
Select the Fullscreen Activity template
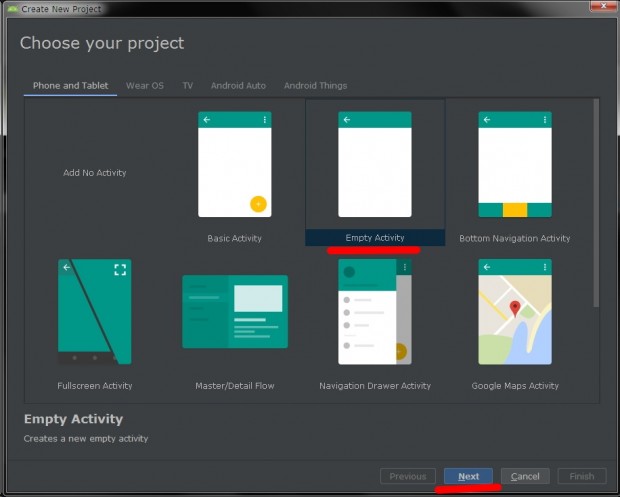point(94,312)
